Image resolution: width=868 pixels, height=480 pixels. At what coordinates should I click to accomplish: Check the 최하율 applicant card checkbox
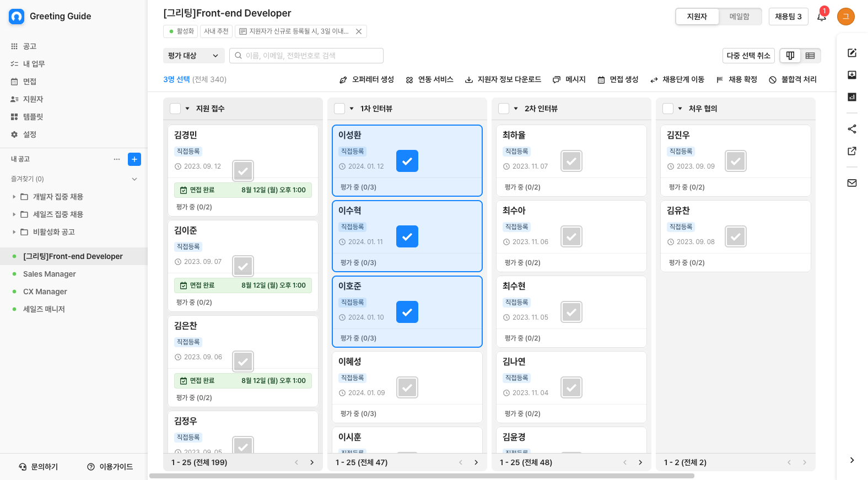click(x=572, y=161)
